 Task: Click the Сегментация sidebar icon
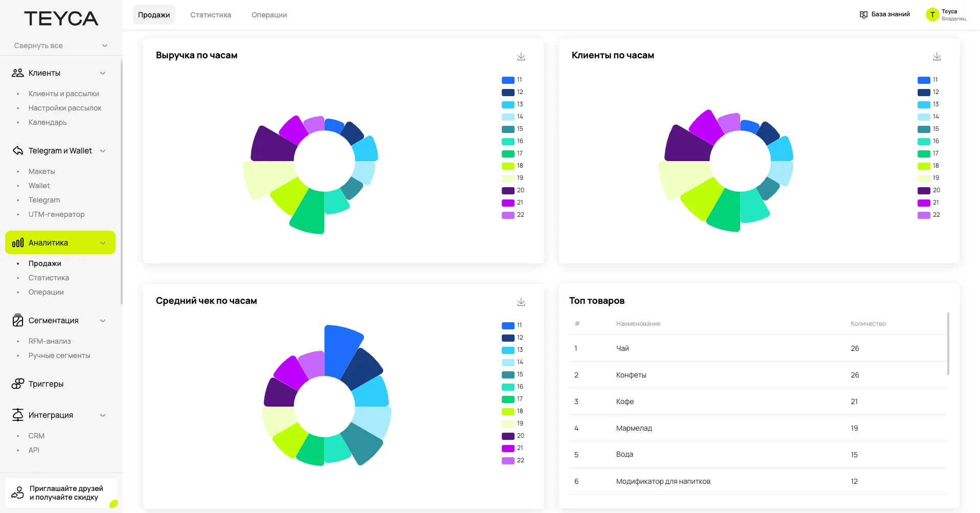coord(18,321)
